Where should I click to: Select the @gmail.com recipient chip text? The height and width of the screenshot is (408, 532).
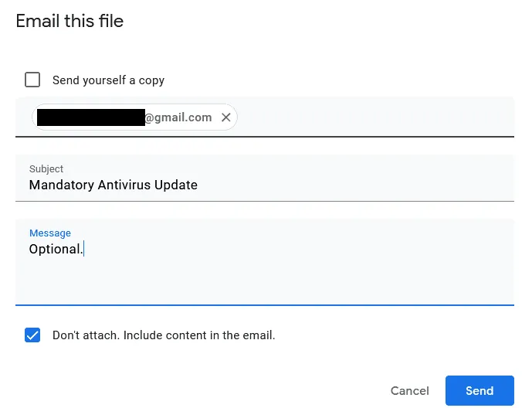178,117
